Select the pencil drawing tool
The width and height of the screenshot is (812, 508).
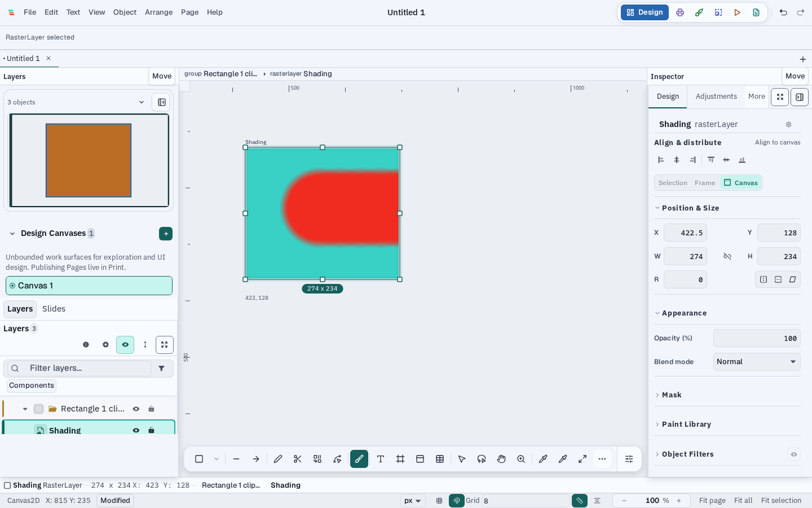point(278,459)
